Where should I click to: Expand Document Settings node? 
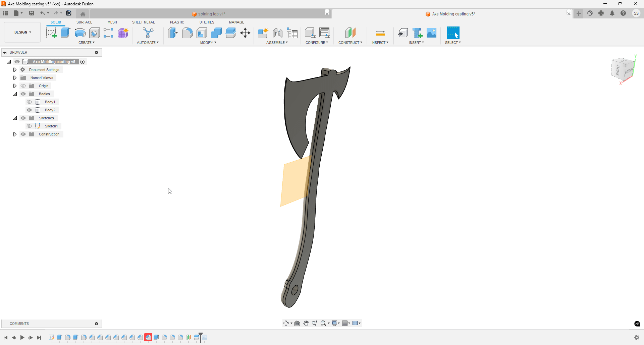coord(15,70)
